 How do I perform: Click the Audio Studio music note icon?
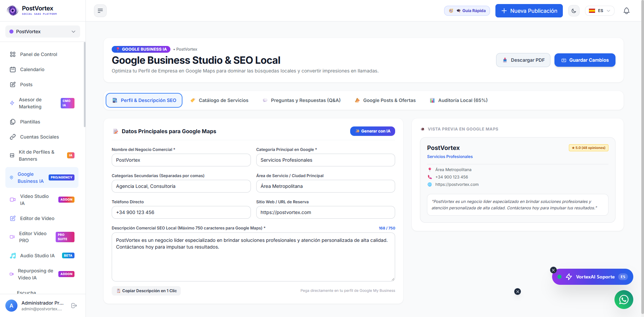13,256
